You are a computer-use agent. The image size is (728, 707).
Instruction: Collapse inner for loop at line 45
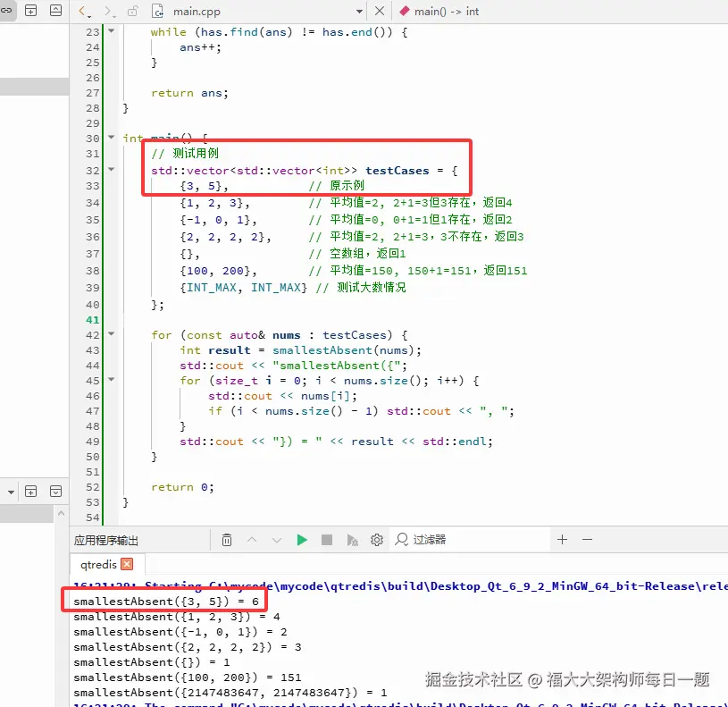pos(112,379)
